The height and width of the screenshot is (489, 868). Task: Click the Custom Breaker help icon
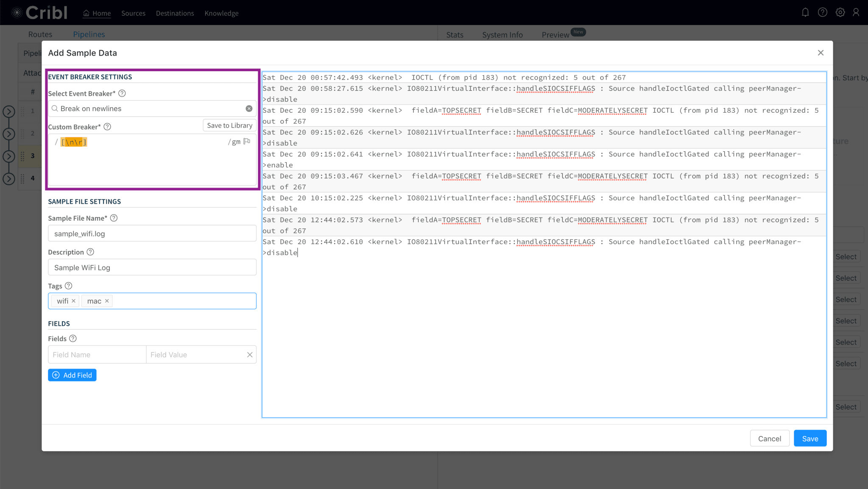[x=107, y=127]
